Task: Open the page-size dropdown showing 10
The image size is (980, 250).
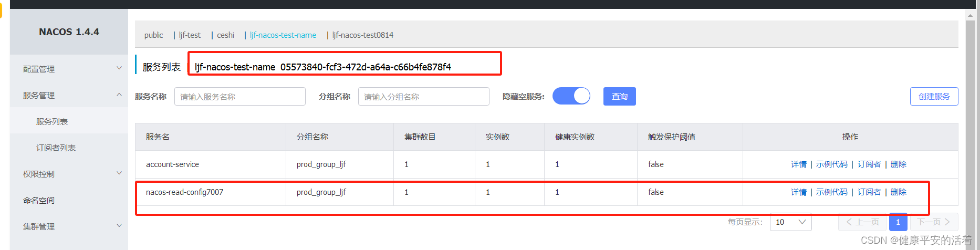Action: coord(790,222)
